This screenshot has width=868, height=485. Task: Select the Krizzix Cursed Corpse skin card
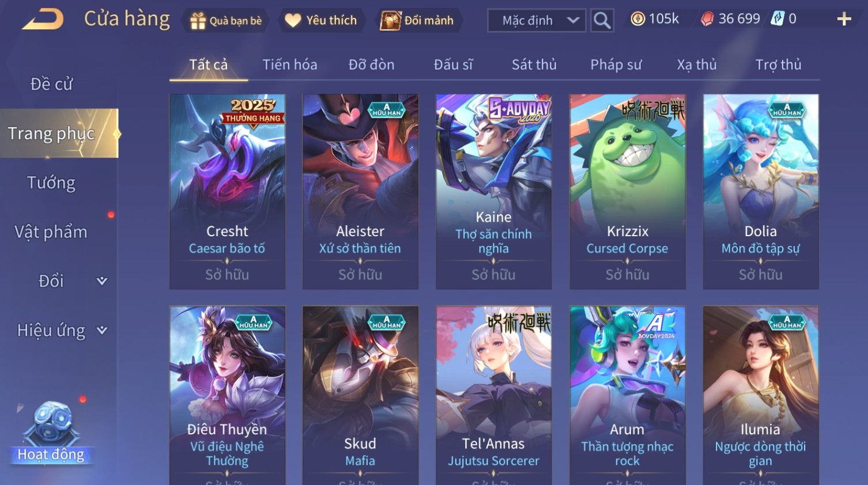tap(627, 191)
